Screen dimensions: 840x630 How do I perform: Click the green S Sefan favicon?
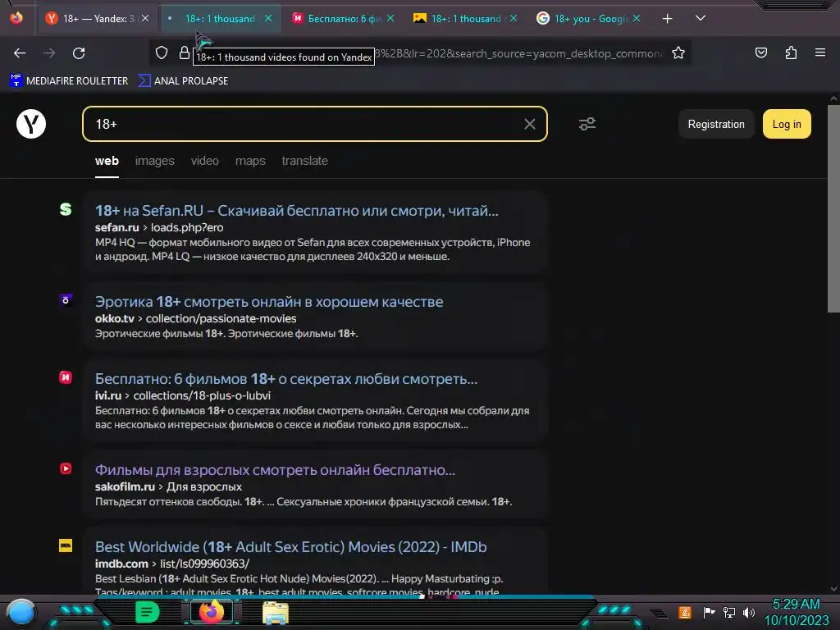(x=66, y=209)
